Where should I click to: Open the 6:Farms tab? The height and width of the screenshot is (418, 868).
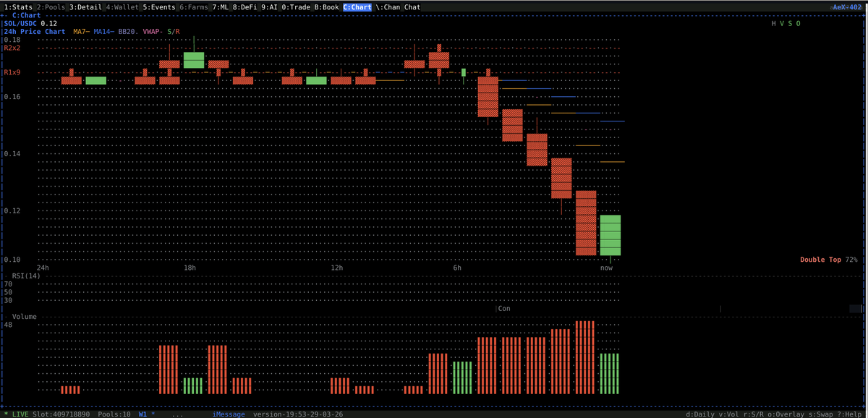click(x=194, y=7)
